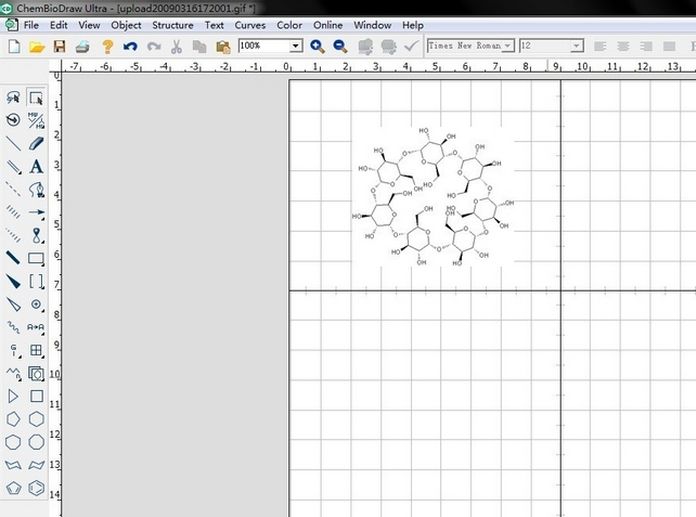This screenshot has height=517, width=696.
Task: Save the document with floppy icon
Action: point(59,46)
